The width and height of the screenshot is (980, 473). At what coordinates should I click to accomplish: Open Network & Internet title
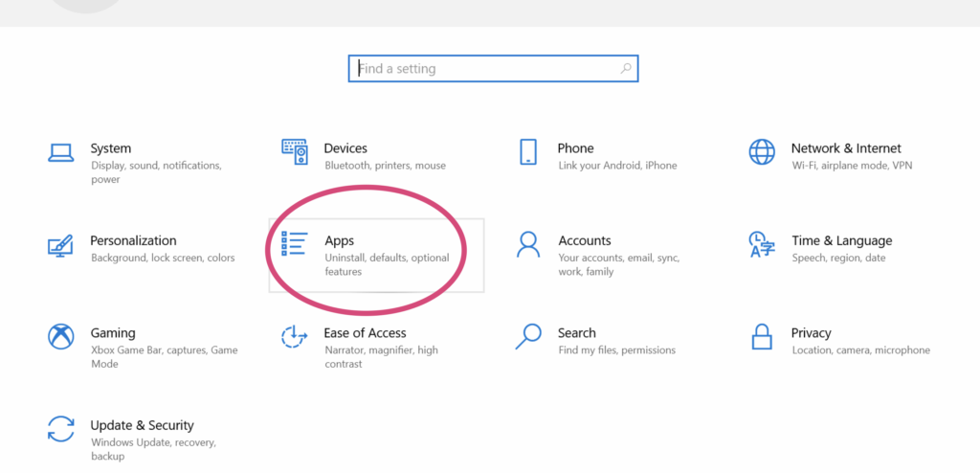coord(846,148)
